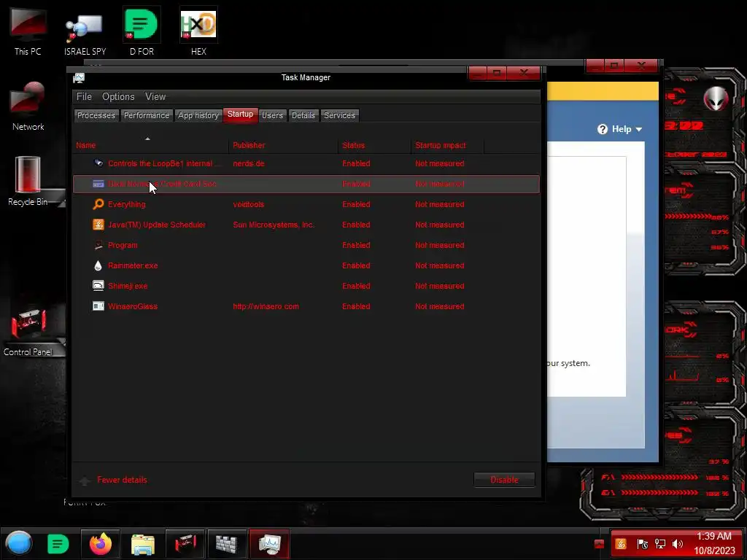747x560 pixels.
Task: Select the LoopBe1 internal startup entry icon
Action: pyautogui.click(x=98, y=163)
